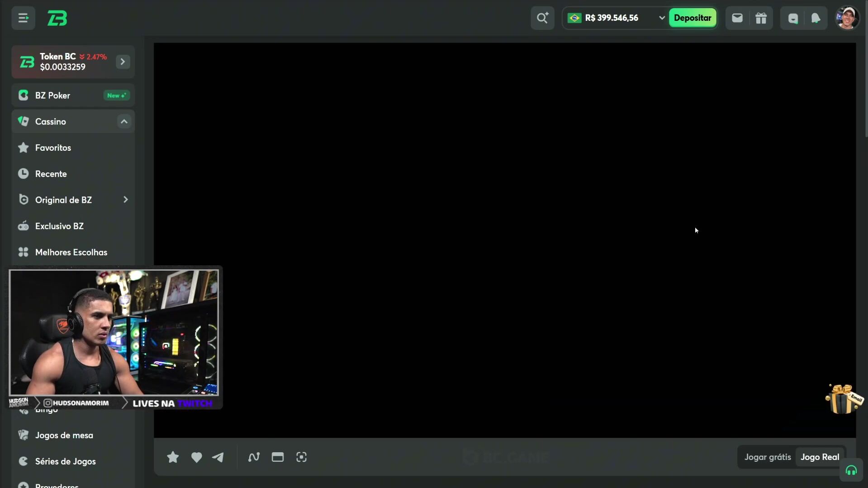Click the Exclusivo BZ gamepad icon
The height and width of the screenshot is (488, 868).
(24, 226)
